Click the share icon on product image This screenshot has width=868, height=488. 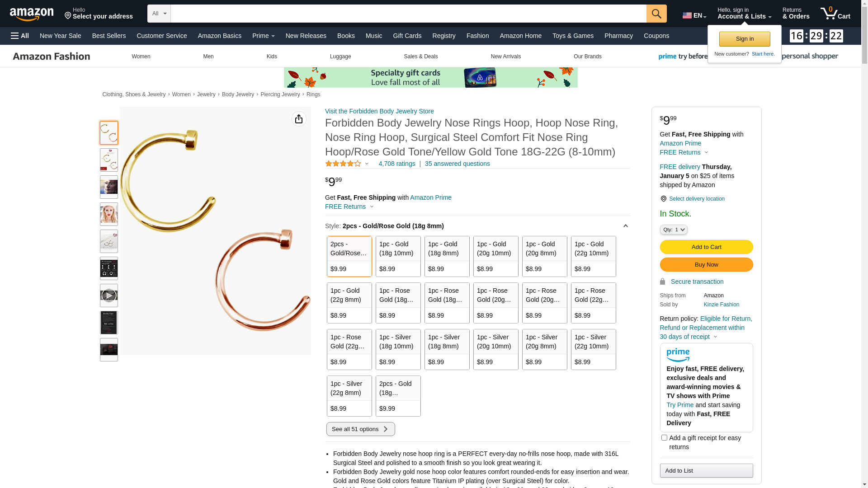299,119
